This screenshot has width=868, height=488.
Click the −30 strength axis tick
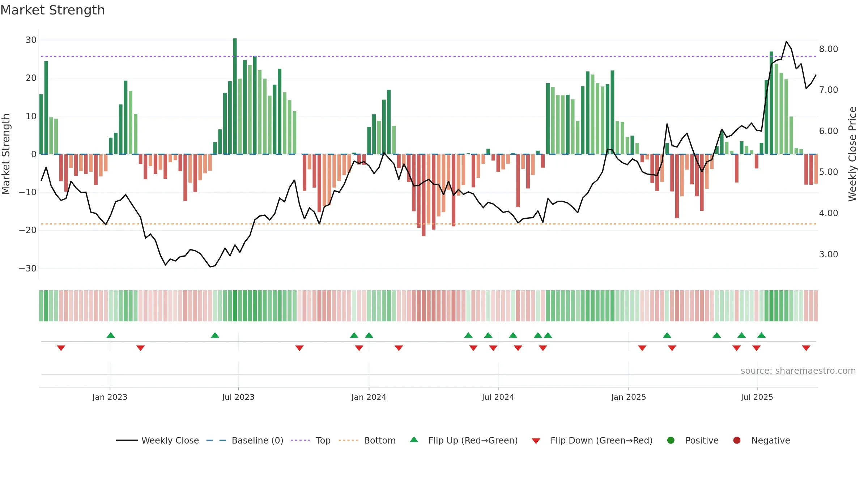28,268
